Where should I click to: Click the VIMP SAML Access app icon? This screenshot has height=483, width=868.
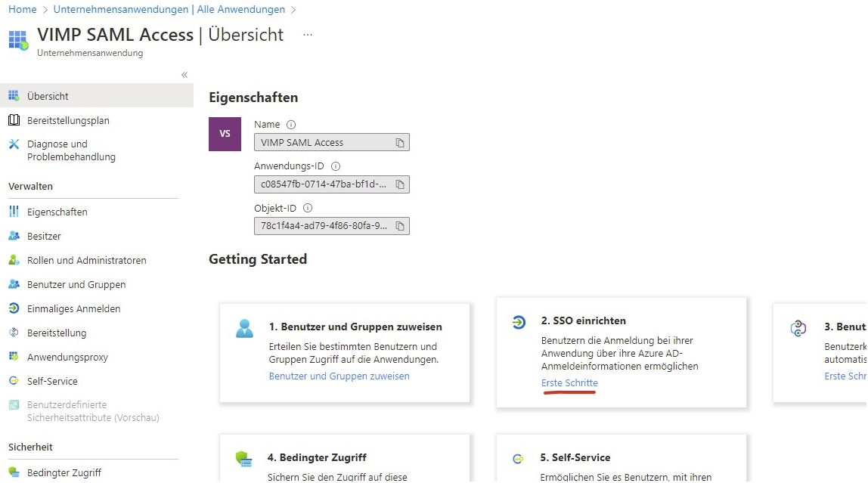(18, 40)
